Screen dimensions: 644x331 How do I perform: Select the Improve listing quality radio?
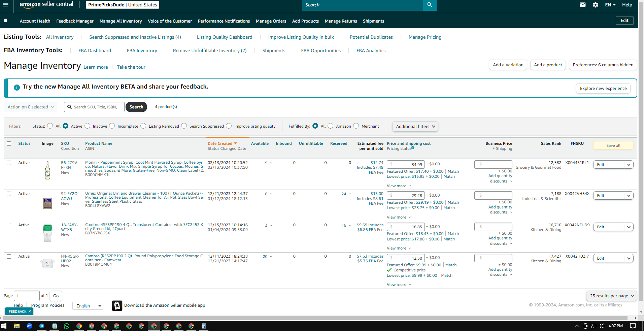[229, 126]
